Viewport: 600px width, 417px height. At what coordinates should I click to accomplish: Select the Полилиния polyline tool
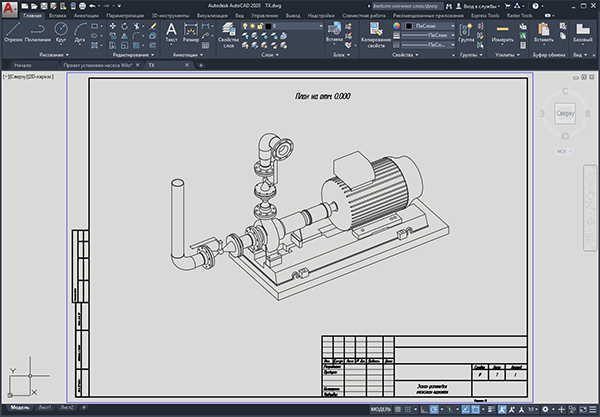(38, 32)
